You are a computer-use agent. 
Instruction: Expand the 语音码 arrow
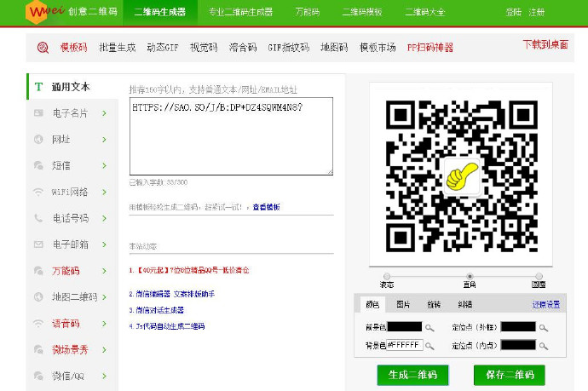point(104,324)
